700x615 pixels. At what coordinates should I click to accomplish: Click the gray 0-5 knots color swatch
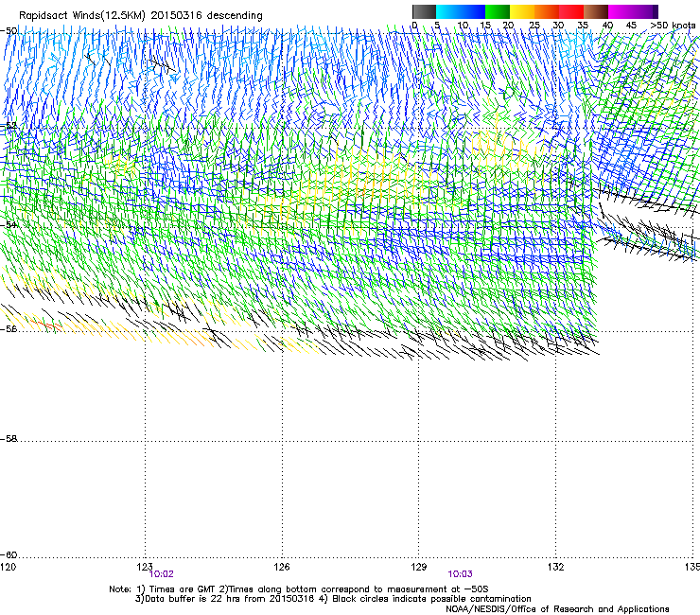pyautogui.click(x=424, y=11)
